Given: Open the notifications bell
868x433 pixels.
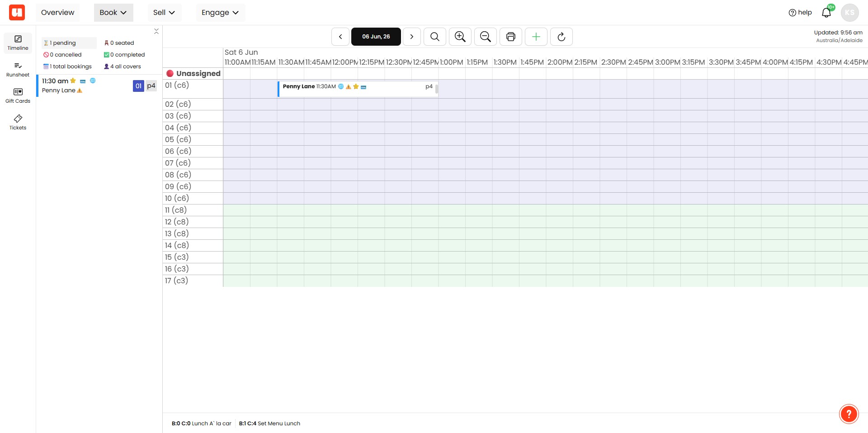Looking at the screenshot, I should [x=826, y=12].
